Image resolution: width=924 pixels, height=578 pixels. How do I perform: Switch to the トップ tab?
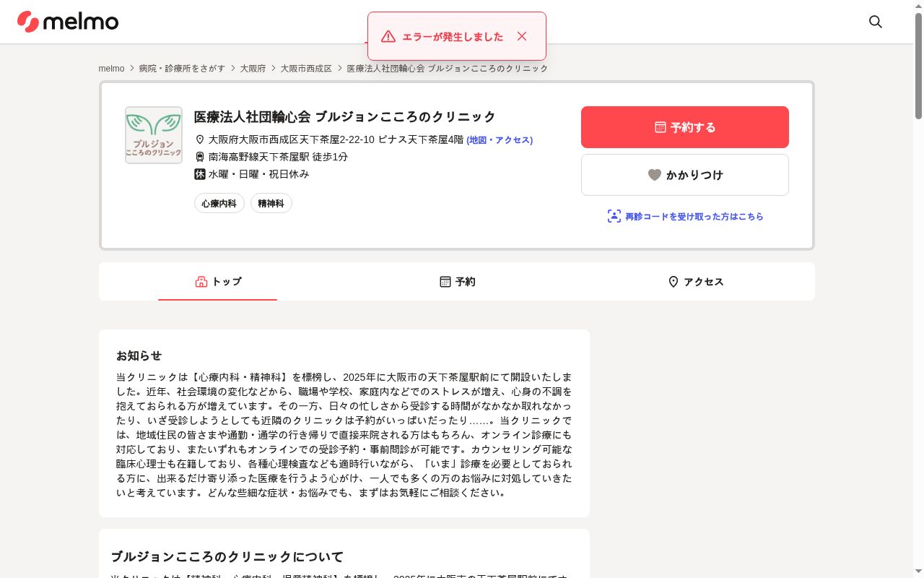(x=218, y=282)
